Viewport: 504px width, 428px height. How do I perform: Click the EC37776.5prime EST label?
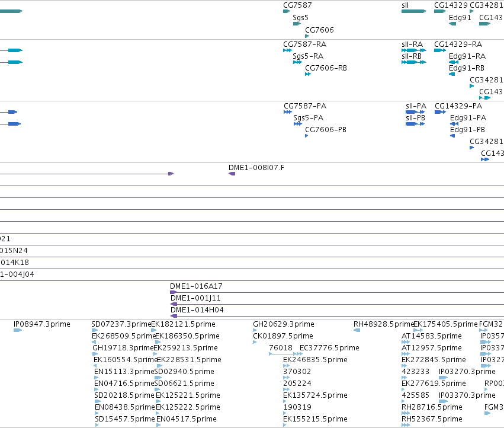coord(329,348)
